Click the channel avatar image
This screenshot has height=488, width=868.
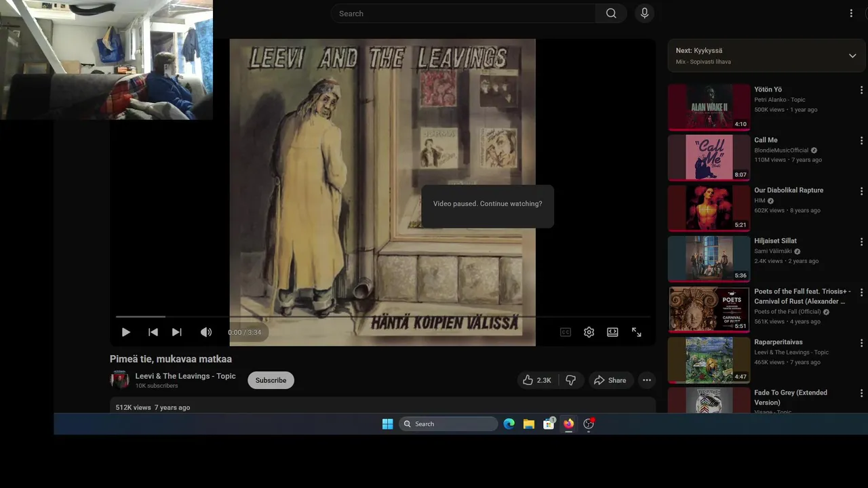(x=119, y=380)
